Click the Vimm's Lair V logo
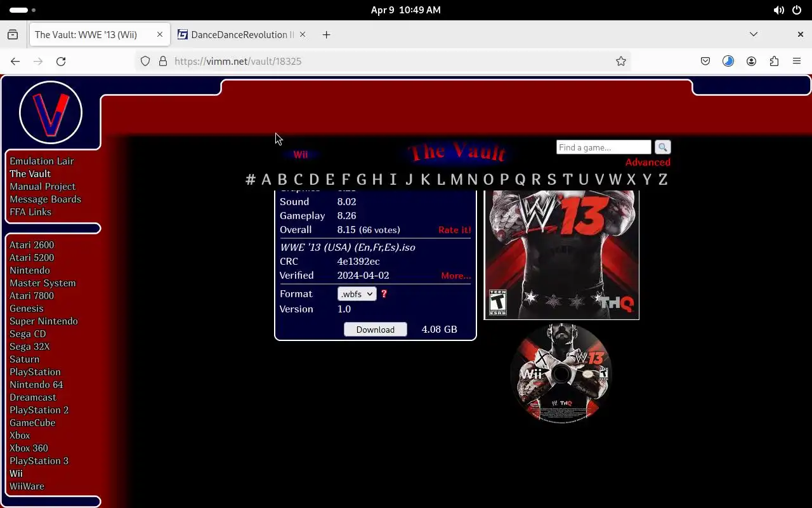Screen dimensions: 812x508 click(x=51, y=112)
